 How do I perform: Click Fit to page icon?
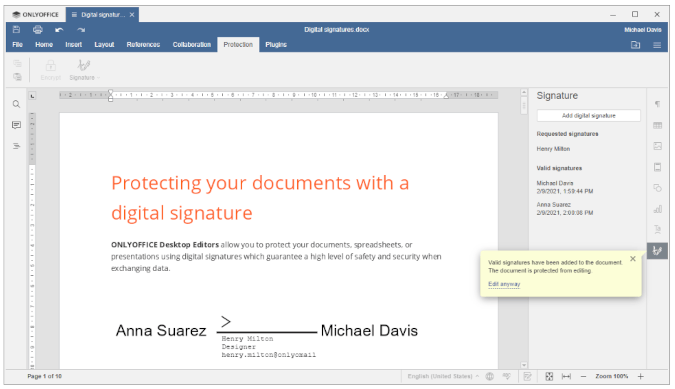coord(549,377)
